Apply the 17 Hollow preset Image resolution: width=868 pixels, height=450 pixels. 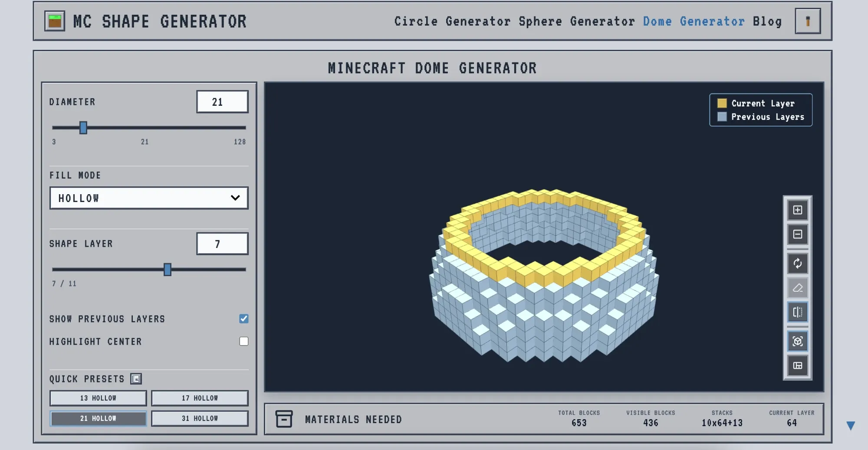pos(200,398)
